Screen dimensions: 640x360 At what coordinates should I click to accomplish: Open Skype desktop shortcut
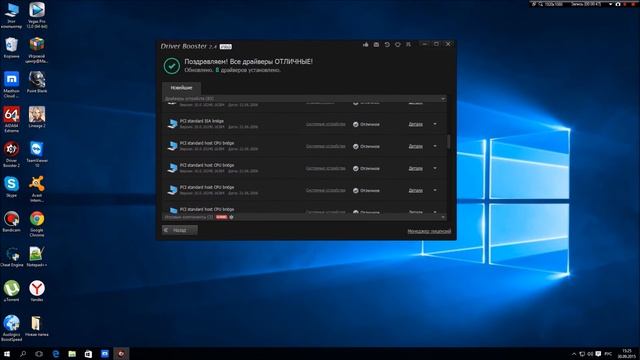(x=11, y=187)
